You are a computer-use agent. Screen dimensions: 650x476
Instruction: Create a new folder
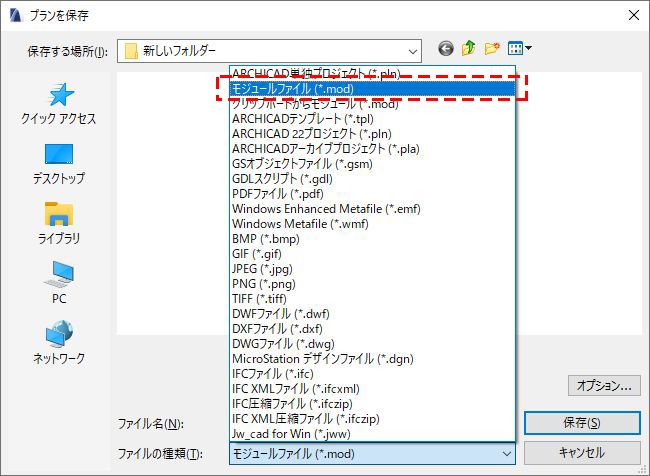(492, 49)
